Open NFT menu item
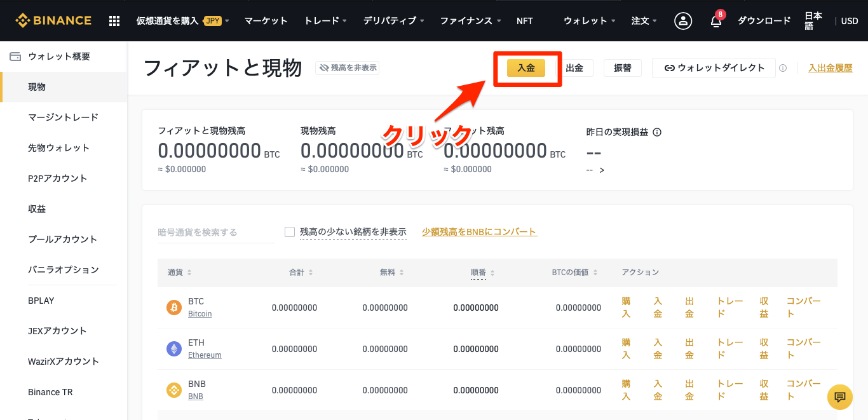Viewport: 868px width, 420px height. point(525,21)
